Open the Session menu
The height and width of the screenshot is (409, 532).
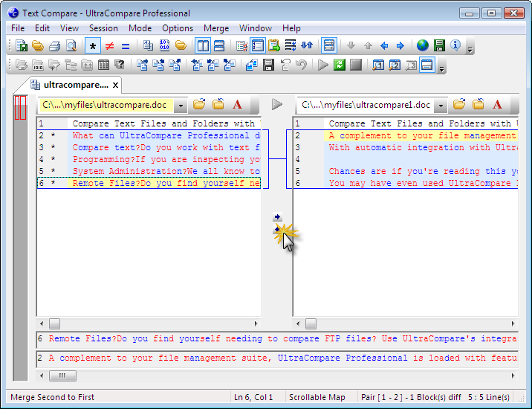[103, 28]
